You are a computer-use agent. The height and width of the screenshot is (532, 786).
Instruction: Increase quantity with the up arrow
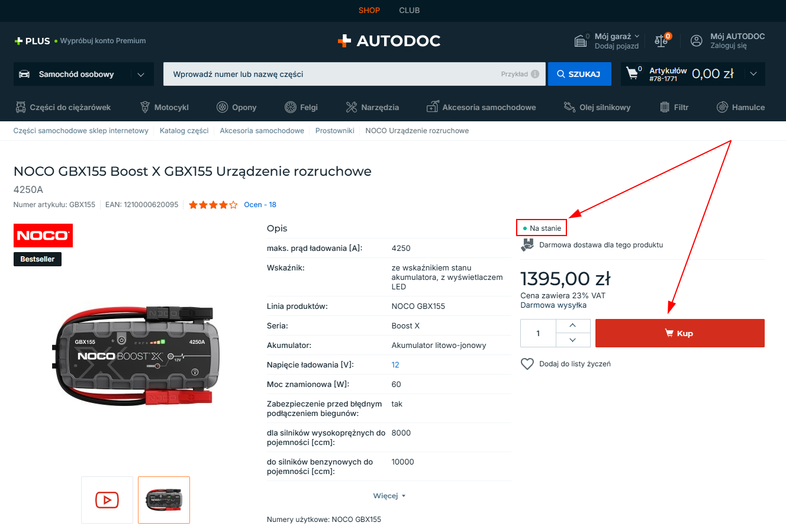click(x=572, y=326)
